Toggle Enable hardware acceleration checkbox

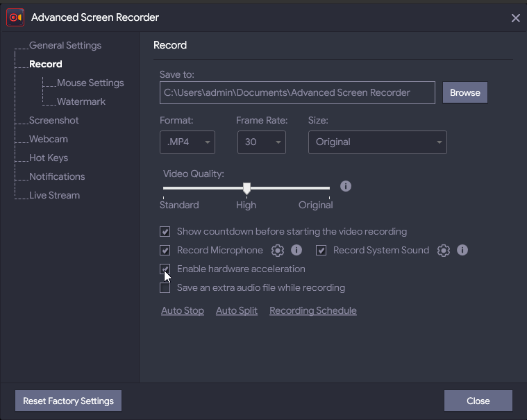coord(165,269)
